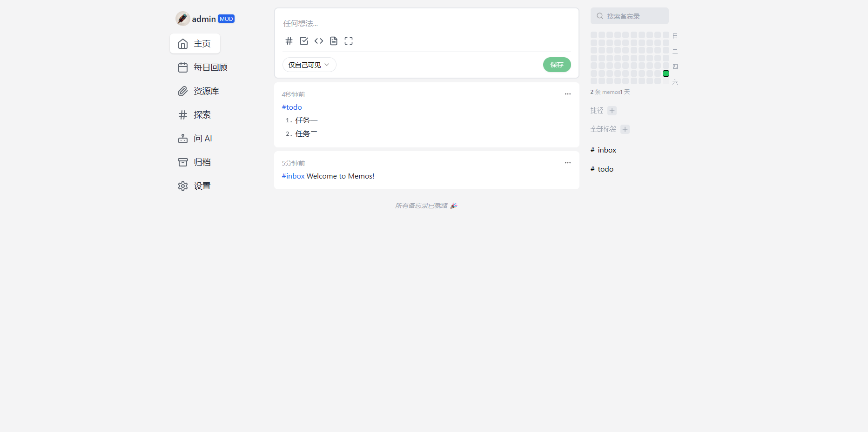Select the #todo tag under 全部标签
The height and width of the screenshot is (432, 868).
coord(602,169)
